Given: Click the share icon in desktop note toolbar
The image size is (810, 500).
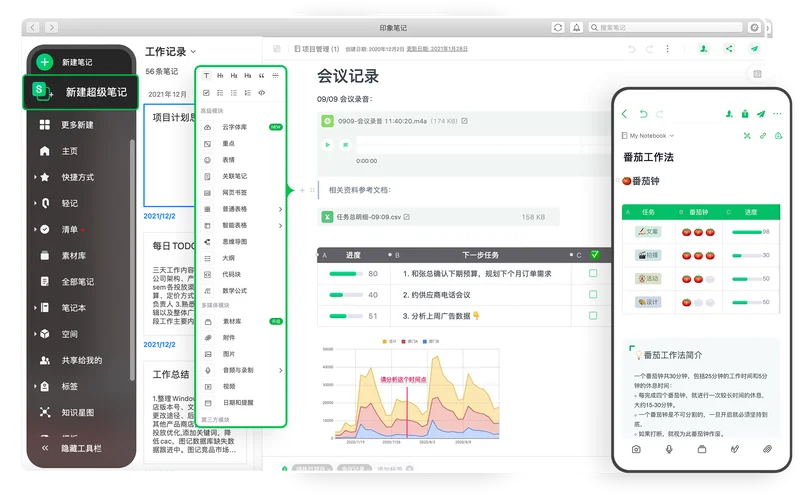Looking at the screenshot, I should click(729, 49).
